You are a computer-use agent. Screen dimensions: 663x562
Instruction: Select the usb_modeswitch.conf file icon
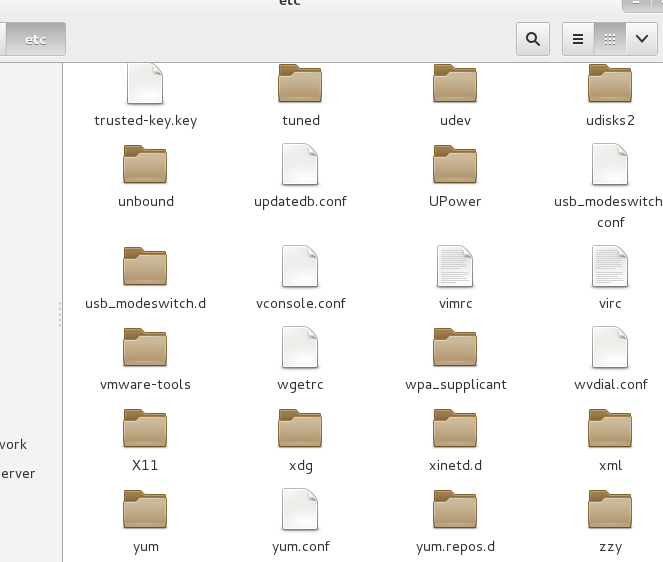610,164
